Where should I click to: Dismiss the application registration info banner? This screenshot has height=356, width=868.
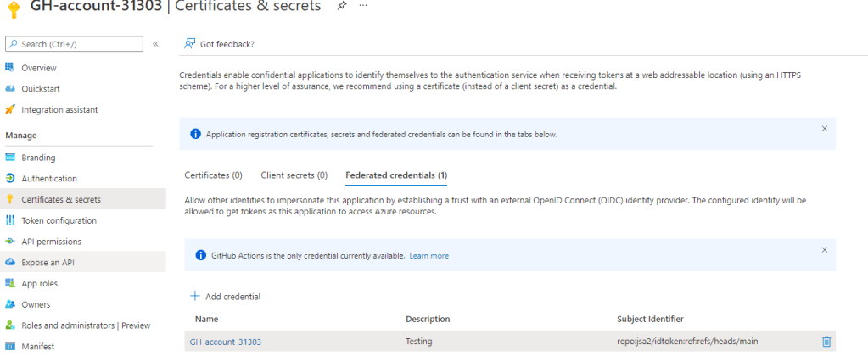[824, 128]
